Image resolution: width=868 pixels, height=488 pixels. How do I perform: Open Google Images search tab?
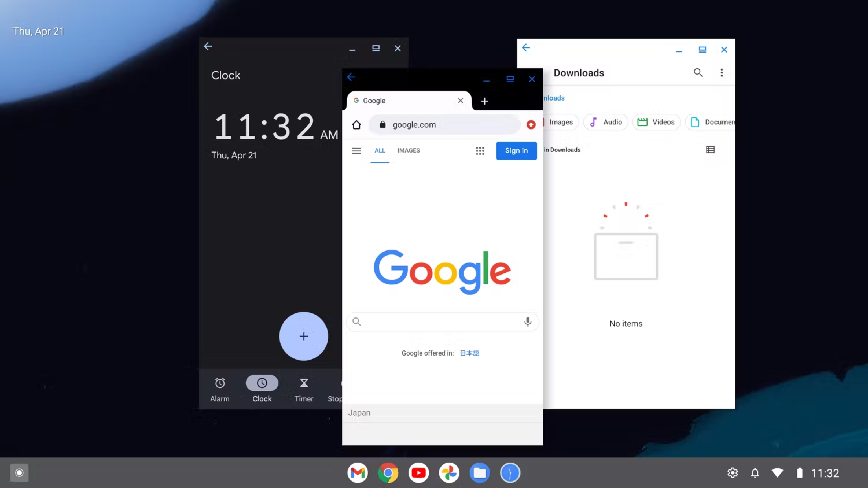click(x=408, y=150)
